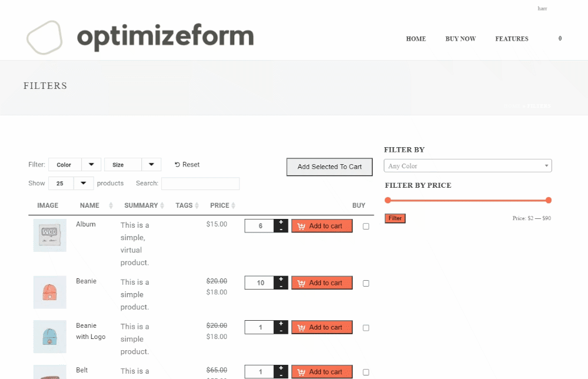Select the Beanie with Logo checkbox
Image resolution: width=588 pixels, height=379 pixels.
point(366,328)
